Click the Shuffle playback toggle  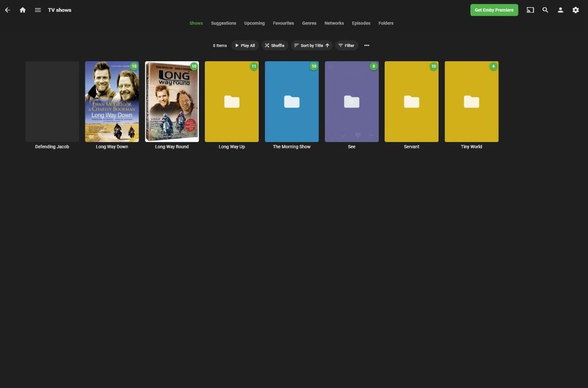click(x=274, y=45)
